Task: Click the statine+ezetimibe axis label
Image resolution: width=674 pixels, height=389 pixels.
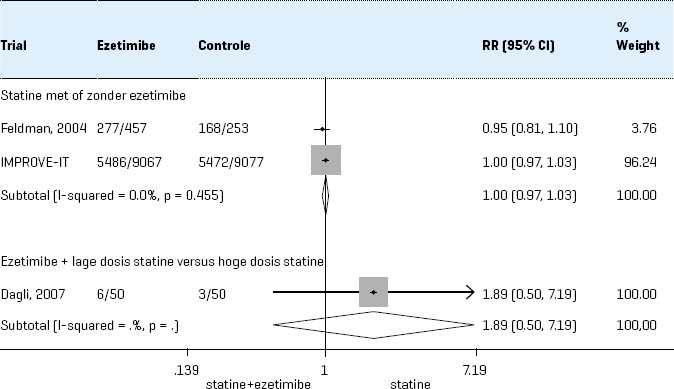Action: [258, 384]
